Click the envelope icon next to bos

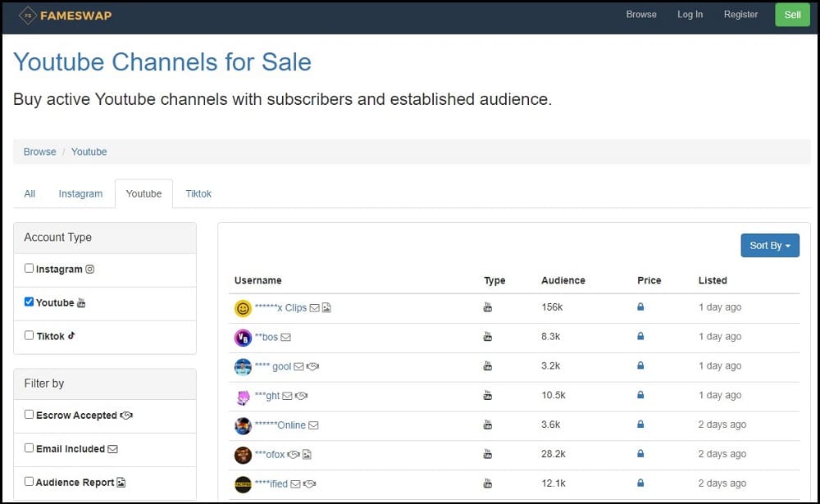point(285,337)
